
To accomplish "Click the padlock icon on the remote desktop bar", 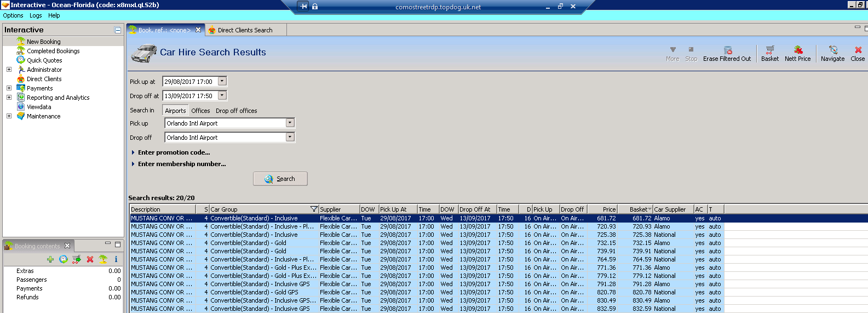I will pos(315,7).
